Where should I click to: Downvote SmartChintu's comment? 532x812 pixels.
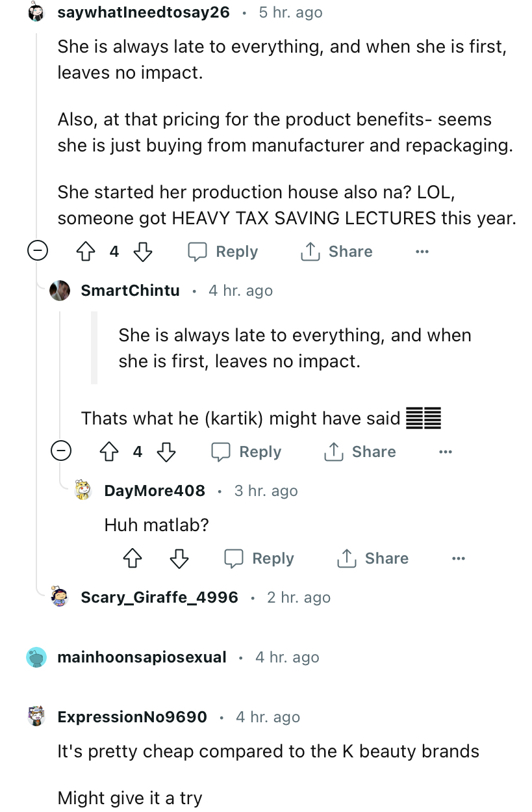[x=166, y=452]
